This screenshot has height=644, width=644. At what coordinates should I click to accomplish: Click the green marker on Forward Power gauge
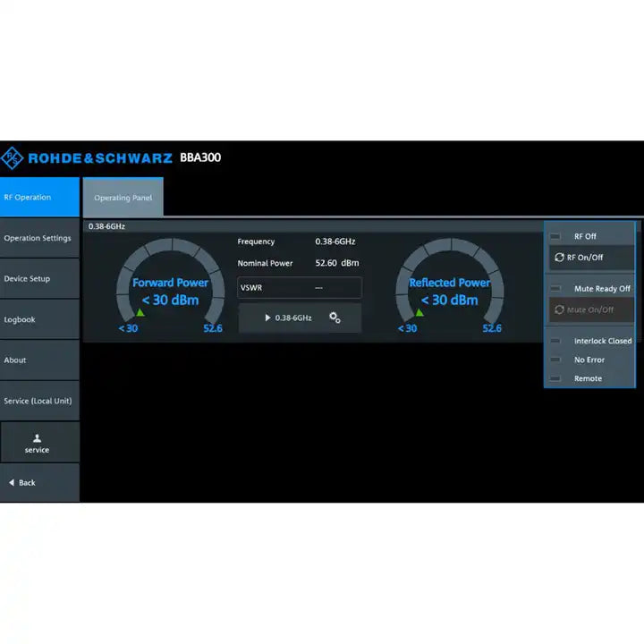click(x=140, y=313)
